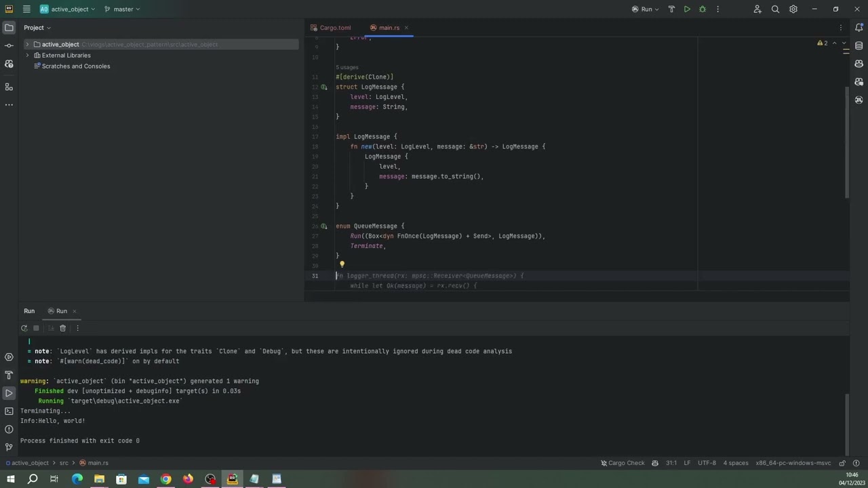Click main.rs breadcrumb in navigation bar
Viewport: 868px width, 488px height.
pos(94,463)
